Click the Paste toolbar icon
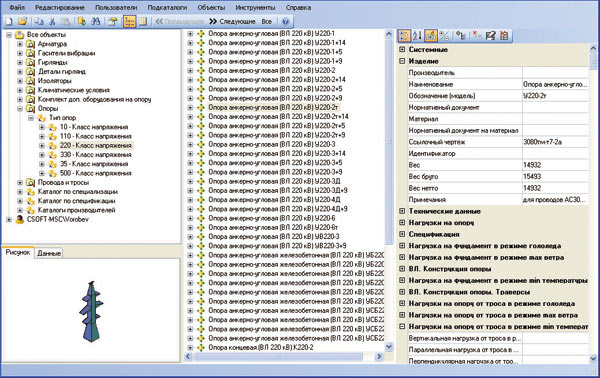600x378 pixels. pyautogui.click(x=66, y=22)
